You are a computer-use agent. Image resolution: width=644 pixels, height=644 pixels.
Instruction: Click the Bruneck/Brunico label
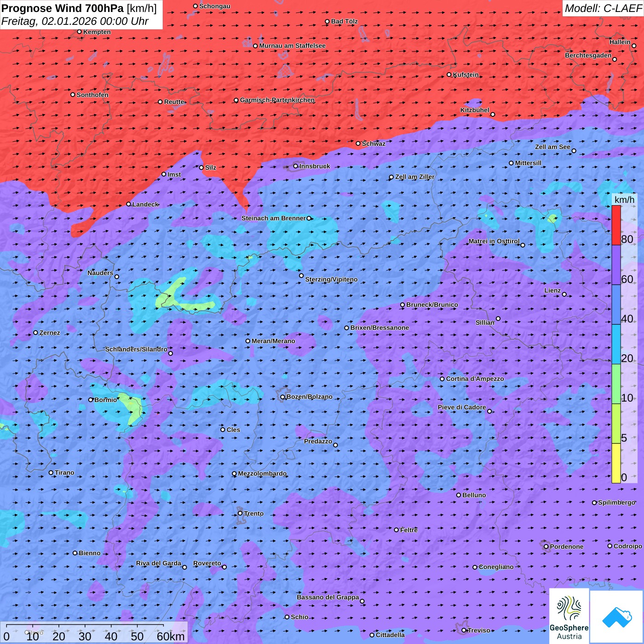[x=432, y=305]
